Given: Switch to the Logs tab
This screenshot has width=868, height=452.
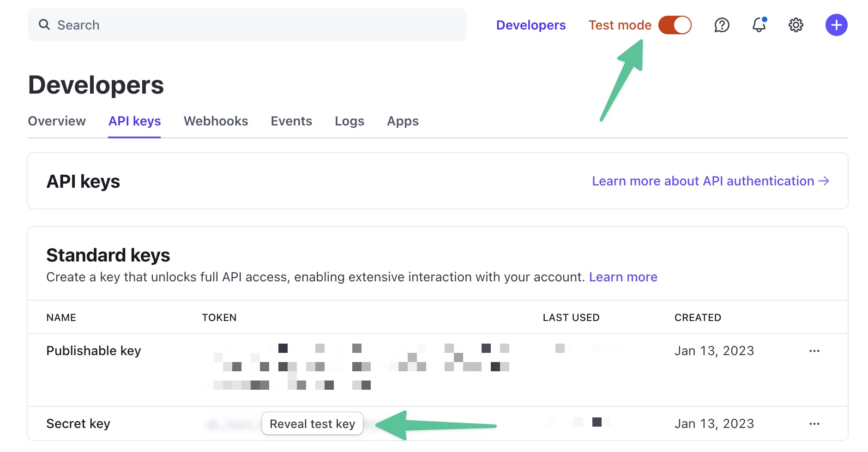Looking at the screenshot, I should 350,121.
